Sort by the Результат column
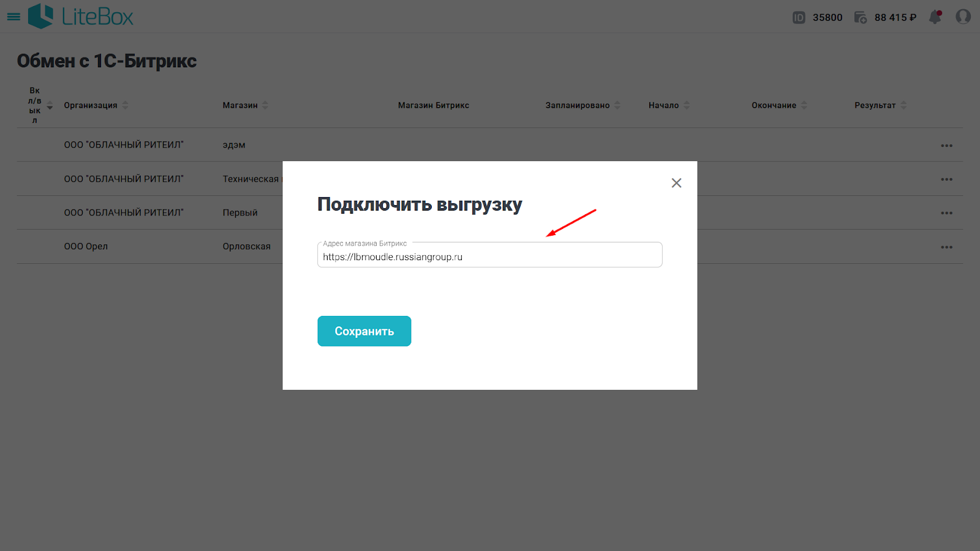The image size is (980, 551). [x=903, y=105]
